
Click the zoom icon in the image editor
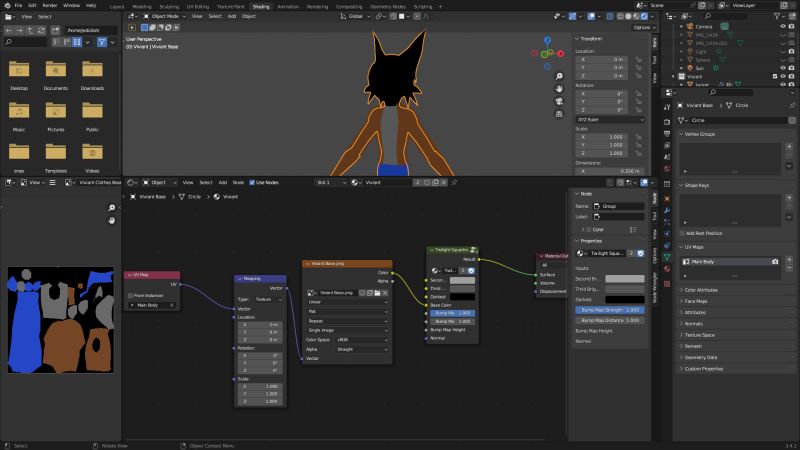click(x=112, y=208)
